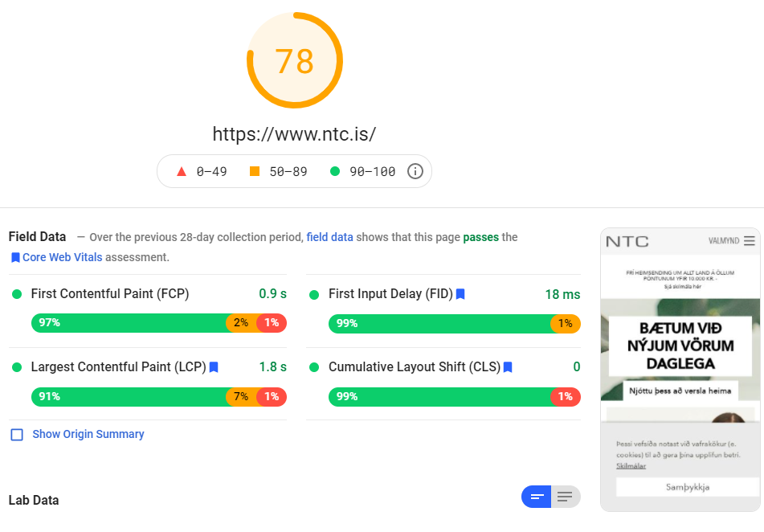Click the FCP red 1% bar segment
Image resolution: width=764 pixels, height=532 pixels.
click(272, 323)
